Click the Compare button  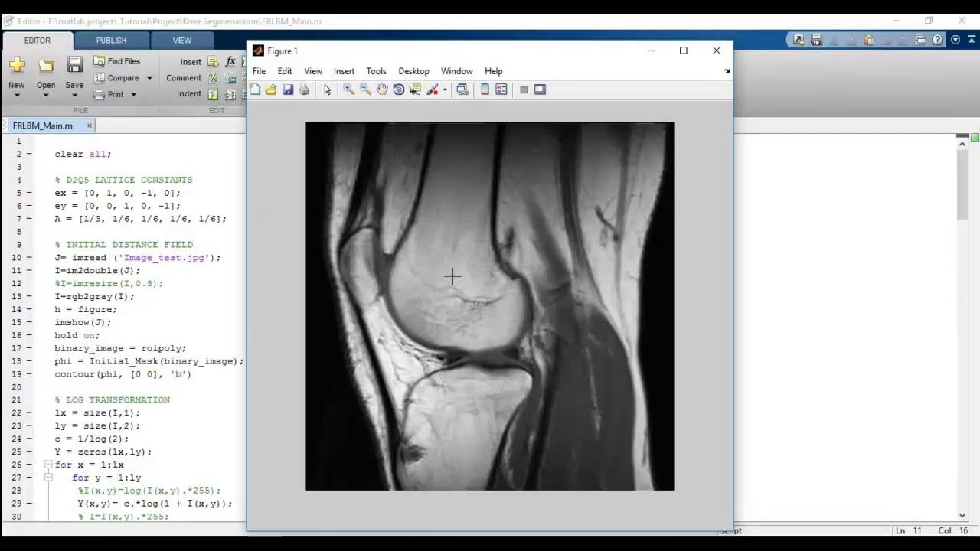[116, 78]
